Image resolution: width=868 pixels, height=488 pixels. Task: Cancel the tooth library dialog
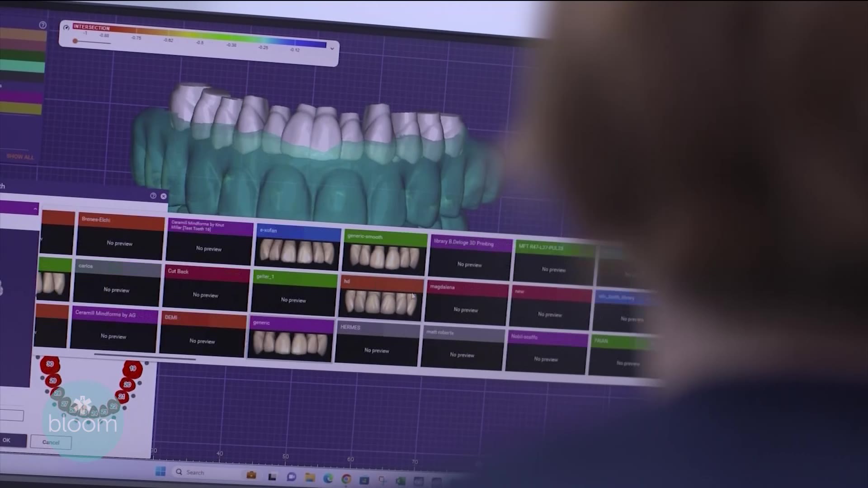(x=50, y=442)
